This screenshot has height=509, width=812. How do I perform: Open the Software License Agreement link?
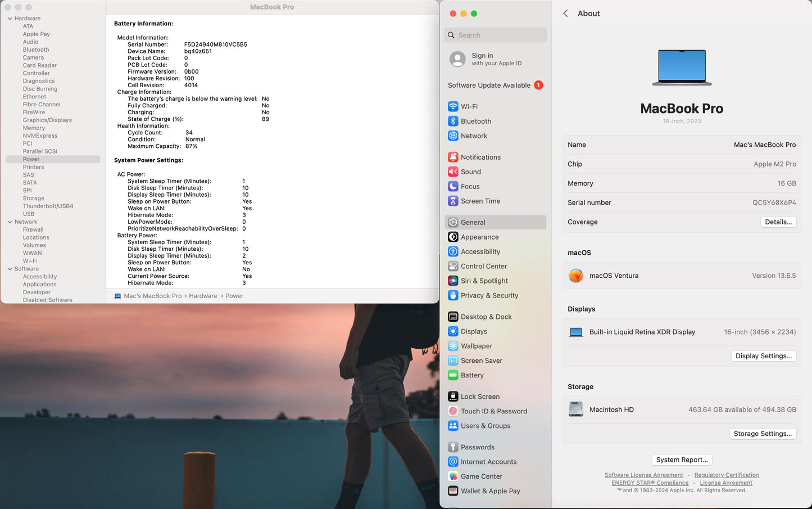pyautogui.click(x=643, y=475)
